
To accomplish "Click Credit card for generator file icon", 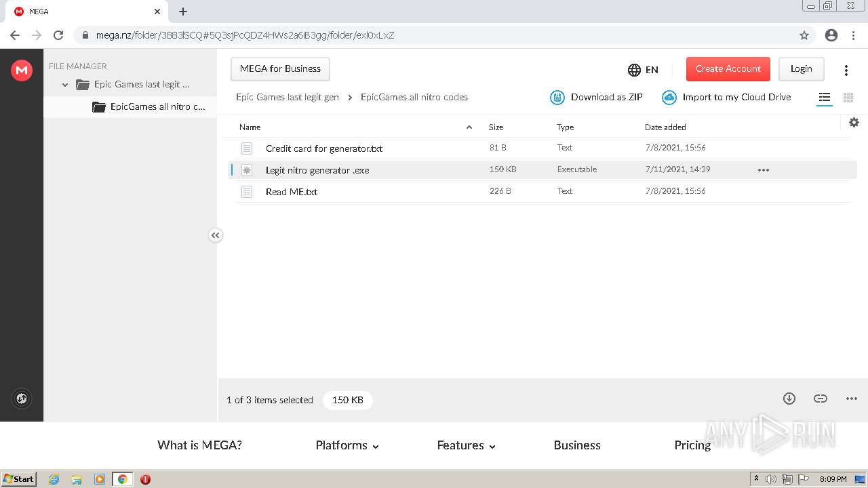I will [x=247, y=148].
